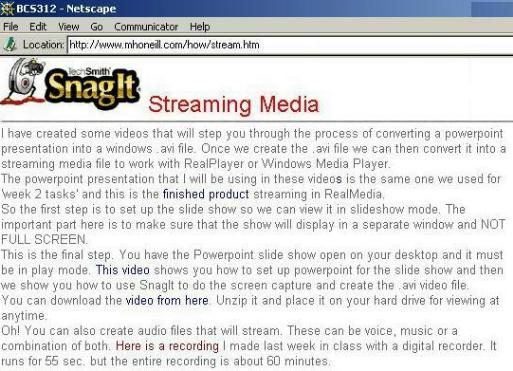Click the Location URL field

290,45
